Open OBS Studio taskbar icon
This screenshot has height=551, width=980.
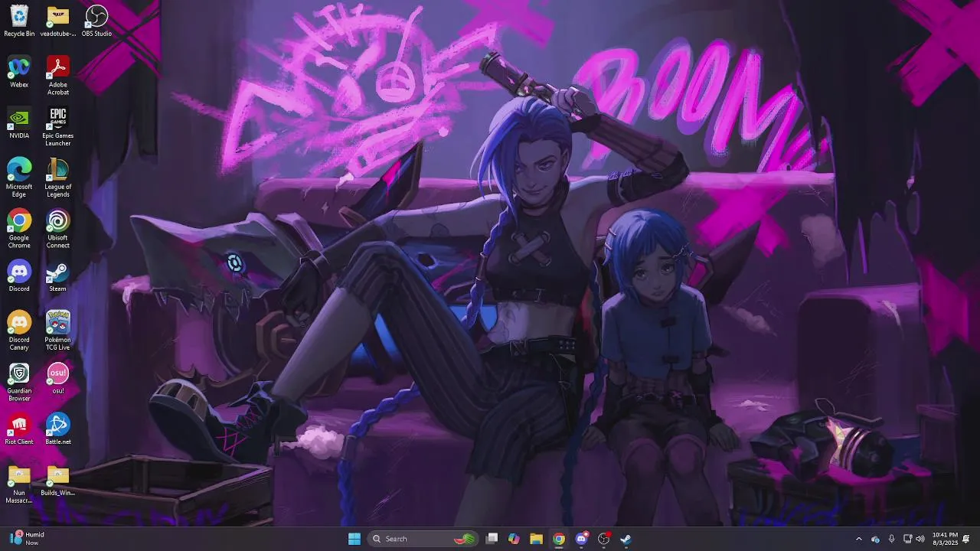click(604, 539)
